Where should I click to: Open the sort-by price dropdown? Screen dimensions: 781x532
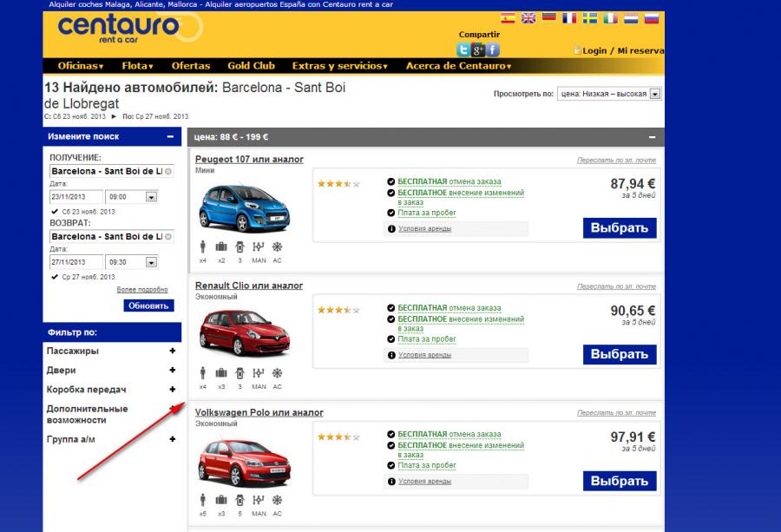pyautogui.click(x=609, y=94)
